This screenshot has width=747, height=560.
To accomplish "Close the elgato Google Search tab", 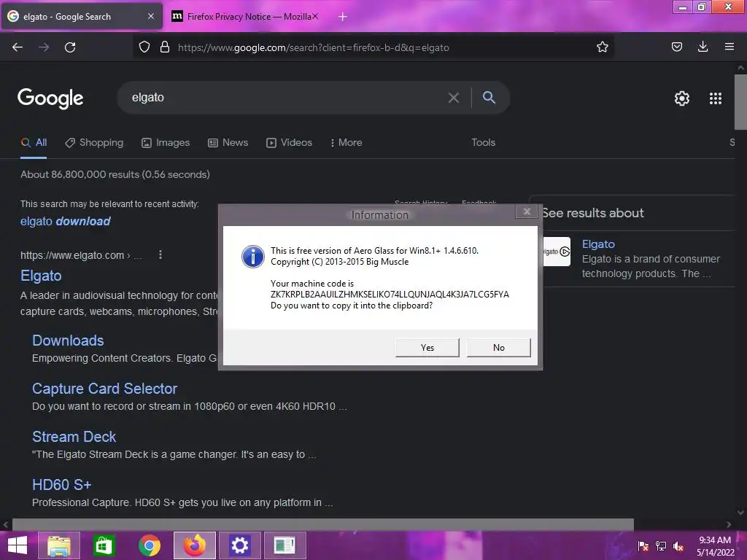I will 151,16.
